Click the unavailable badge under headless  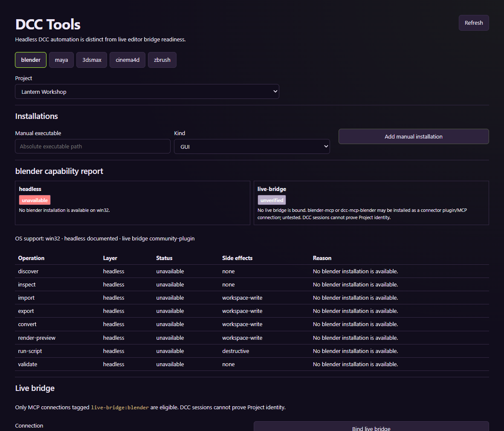pyautogui.click(x=35, y=200)
